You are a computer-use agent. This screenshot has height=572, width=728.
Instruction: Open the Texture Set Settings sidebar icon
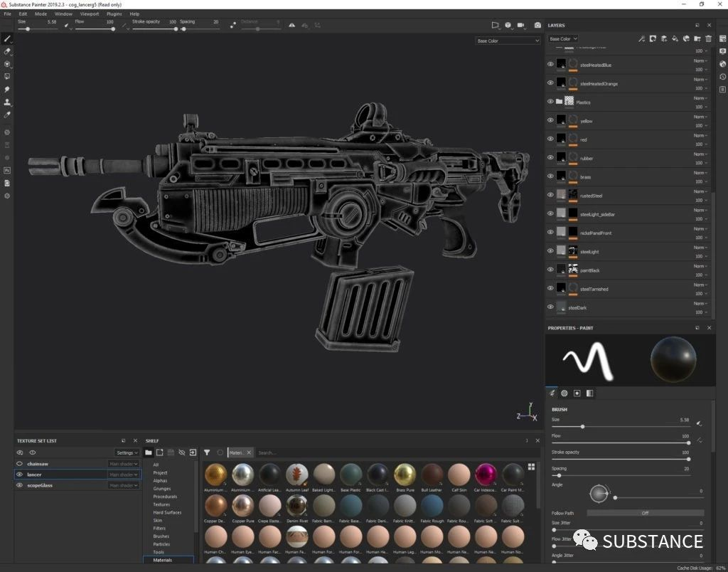722,38
